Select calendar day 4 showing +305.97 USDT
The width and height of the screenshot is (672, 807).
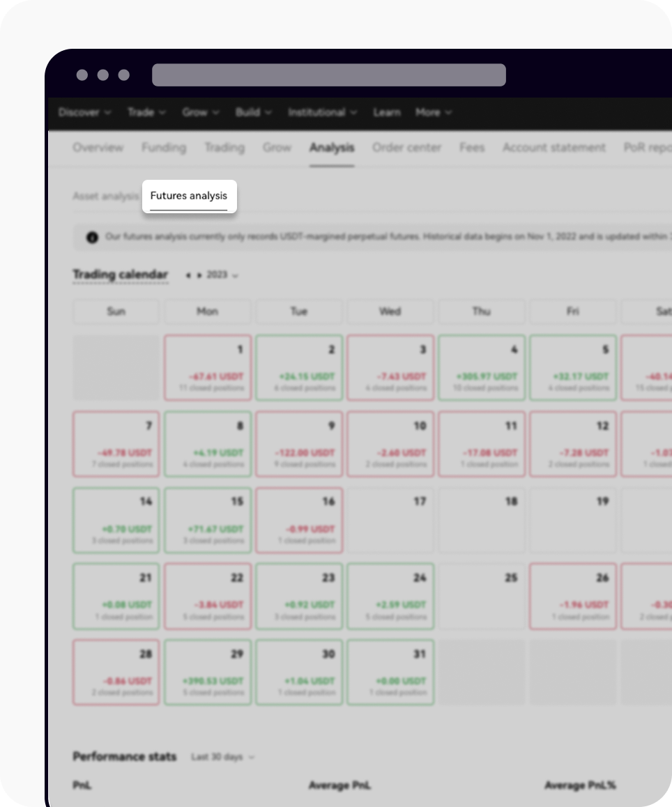(481, 367)
